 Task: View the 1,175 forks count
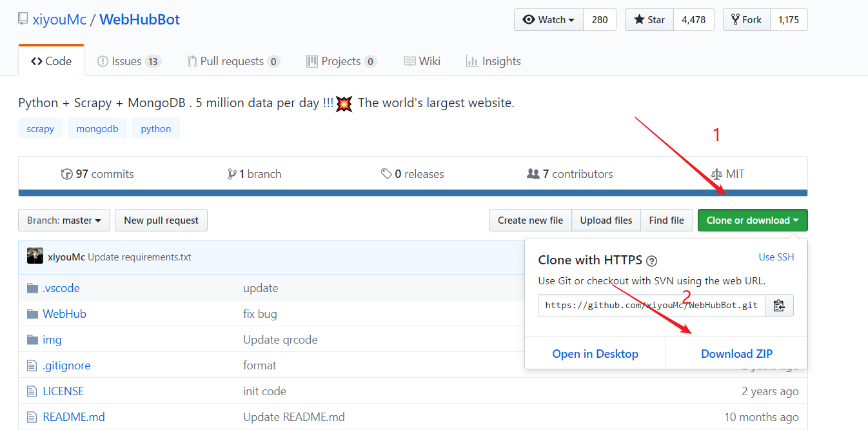789,20
